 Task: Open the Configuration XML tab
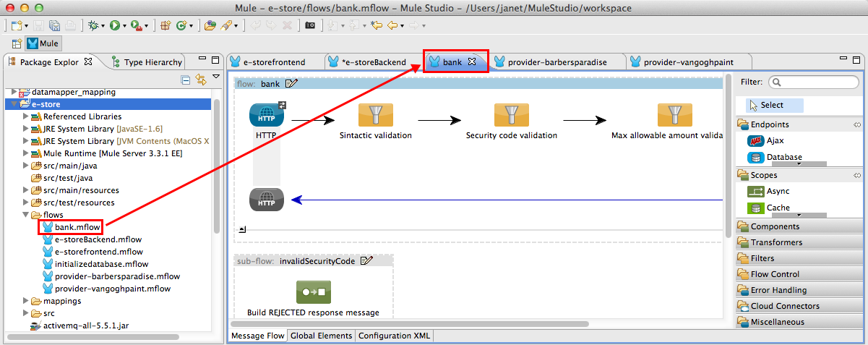[395, 336]
